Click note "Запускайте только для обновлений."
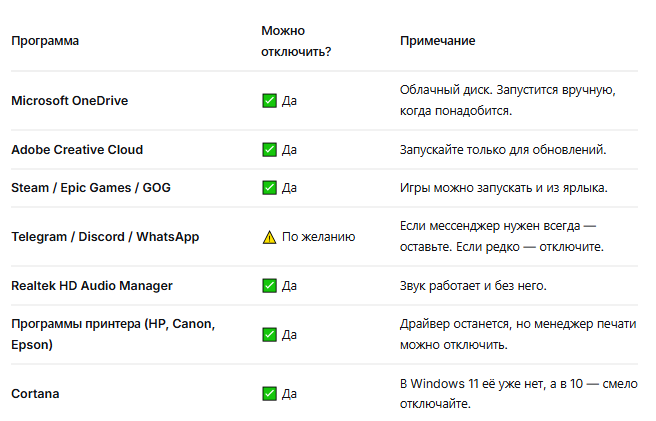The image size is (656, 421). (503, 150)
